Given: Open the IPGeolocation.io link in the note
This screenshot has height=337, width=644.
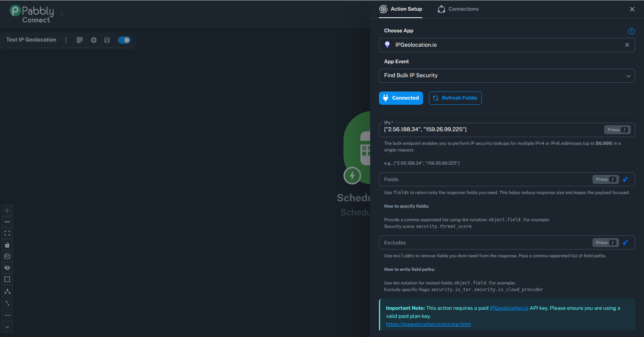Looking at the screenshot, I should 509,308.
